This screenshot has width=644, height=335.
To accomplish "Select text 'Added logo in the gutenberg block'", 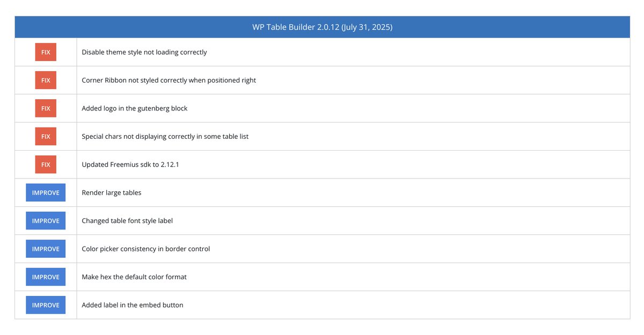I will coord(135,108).
